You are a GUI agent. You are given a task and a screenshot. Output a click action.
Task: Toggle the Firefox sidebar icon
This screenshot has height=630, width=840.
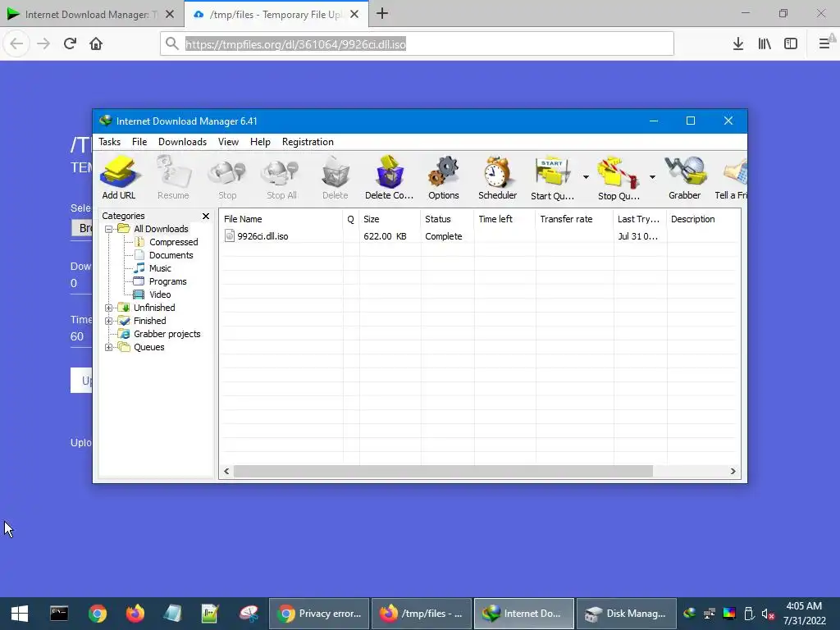791,43
